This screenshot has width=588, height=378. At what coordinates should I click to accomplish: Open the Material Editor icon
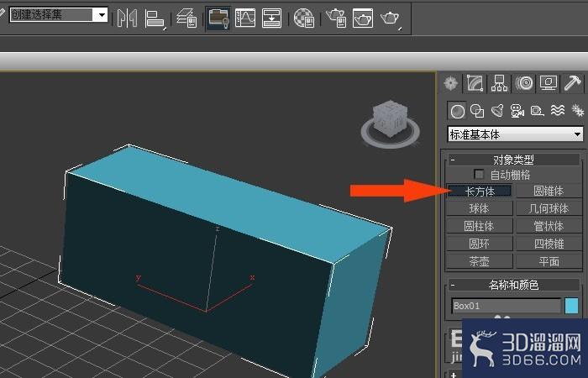pos(303,18)
